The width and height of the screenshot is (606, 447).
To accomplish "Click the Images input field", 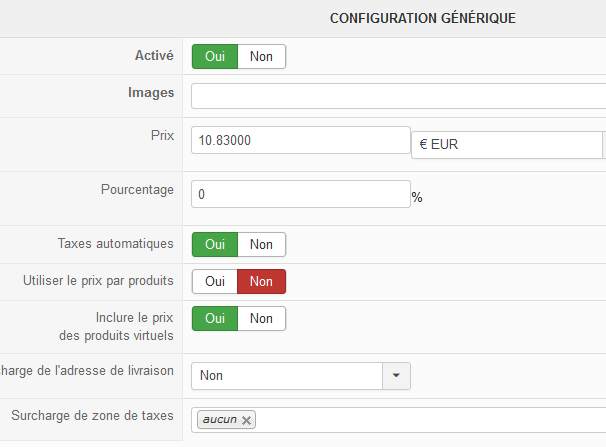I will tap(398, 95).
